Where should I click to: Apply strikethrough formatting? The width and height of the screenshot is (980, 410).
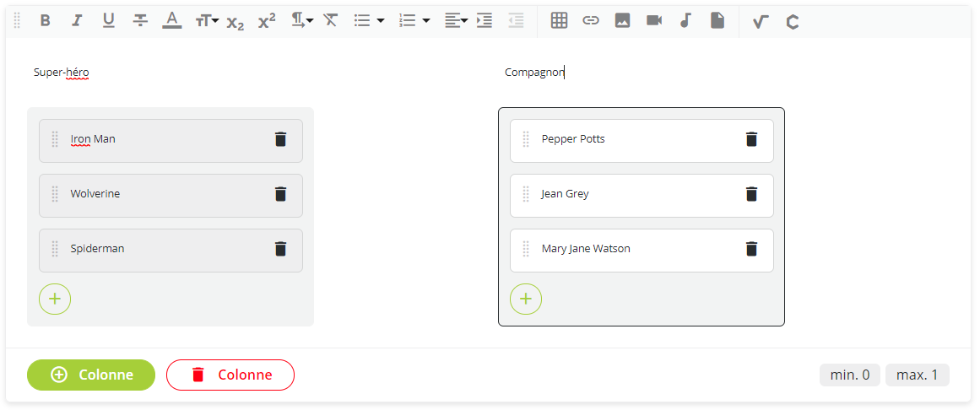pyautogui.click(x=141, y=20)
